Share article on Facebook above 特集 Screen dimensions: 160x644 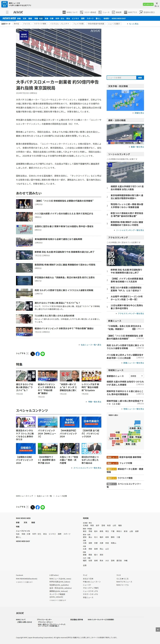point(38,354)
